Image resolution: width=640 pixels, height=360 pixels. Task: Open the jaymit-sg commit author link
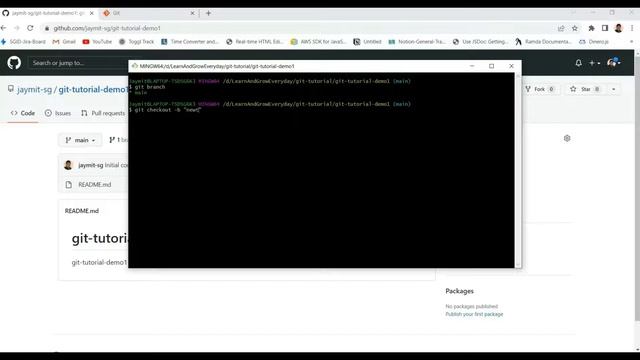(x=91, y=165)
